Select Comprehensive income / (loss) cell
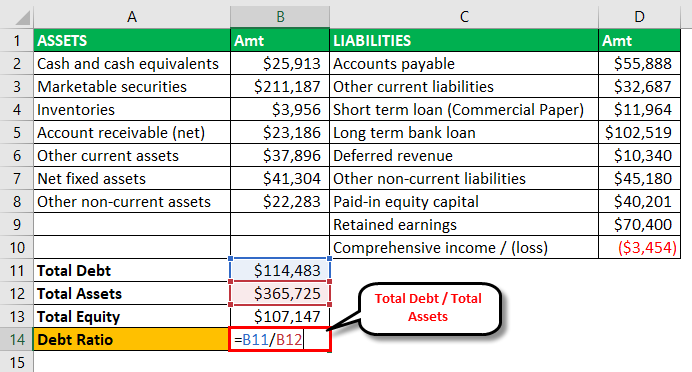692x372 pixels. 464,247
